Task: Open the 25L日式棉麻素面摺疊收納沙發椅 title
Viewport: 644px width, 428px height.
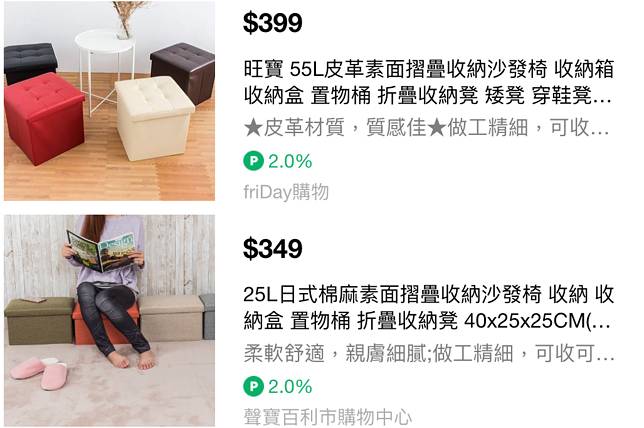Action: [x=428, y=308]
